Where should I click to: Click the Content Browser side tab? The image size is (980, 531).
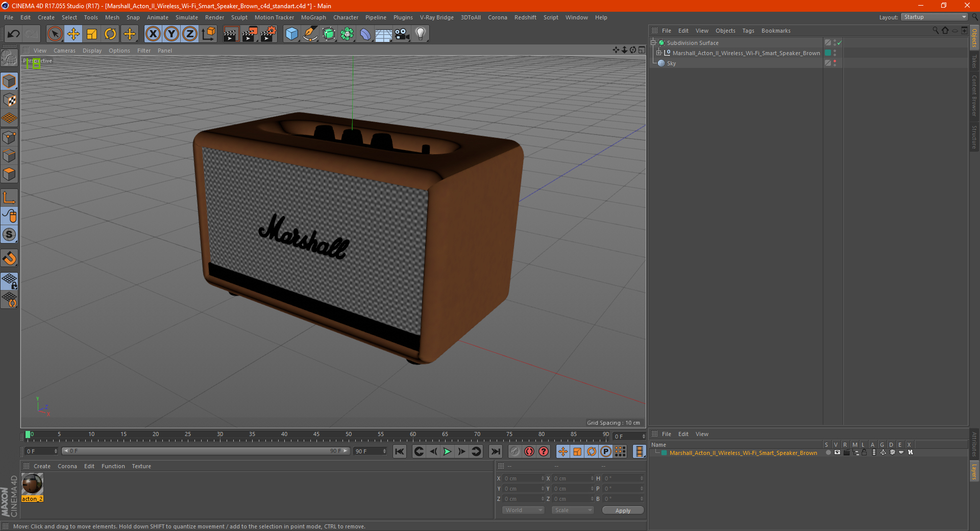(974, 95)
